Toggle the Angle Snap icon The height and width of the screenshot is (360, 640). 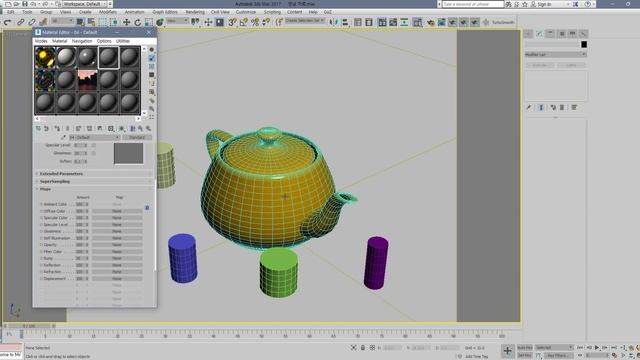click(244, 22)
